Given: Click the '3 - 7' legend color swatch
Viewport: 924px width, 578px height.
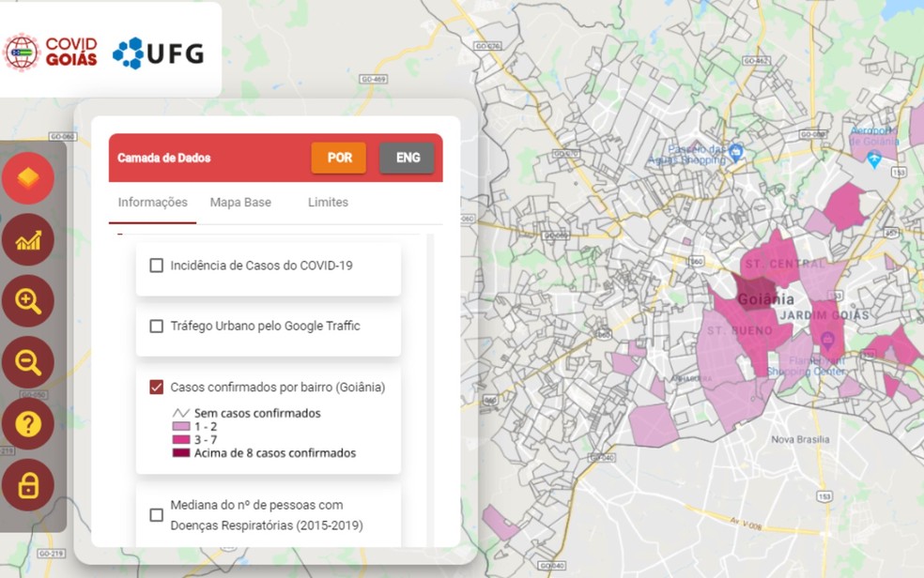Looking at the screenshot, I should [181, 440].
